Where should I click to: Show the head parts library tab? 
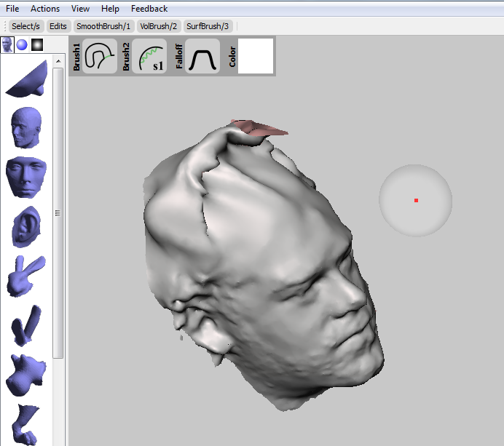7,44
